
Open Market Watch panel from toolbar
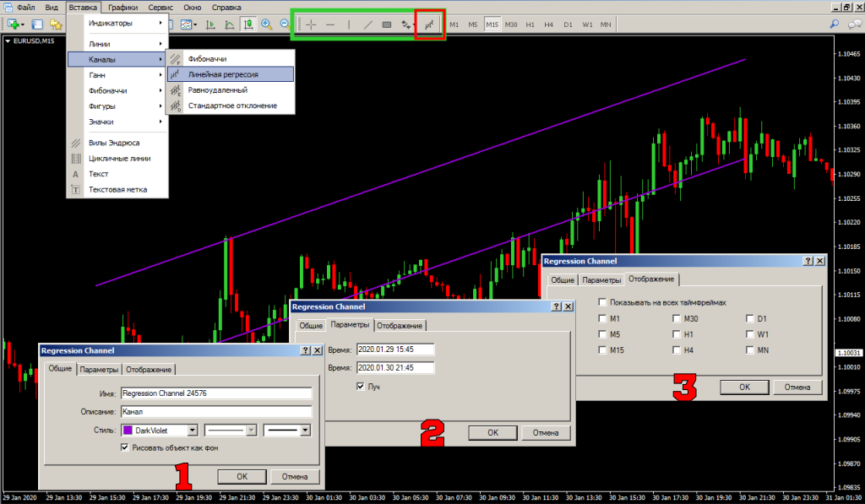37,24
